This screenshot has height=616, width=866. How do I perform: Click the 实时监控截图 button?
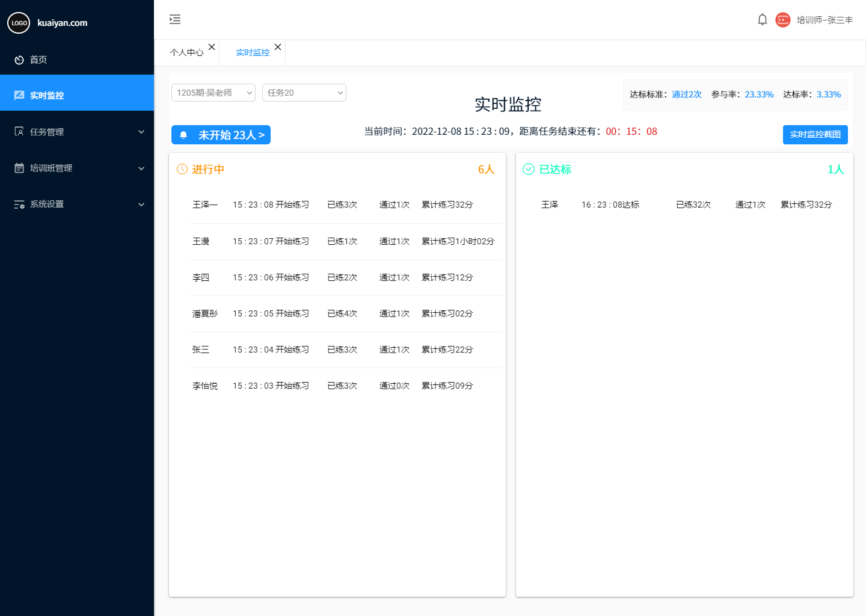(x=815, y=135)
